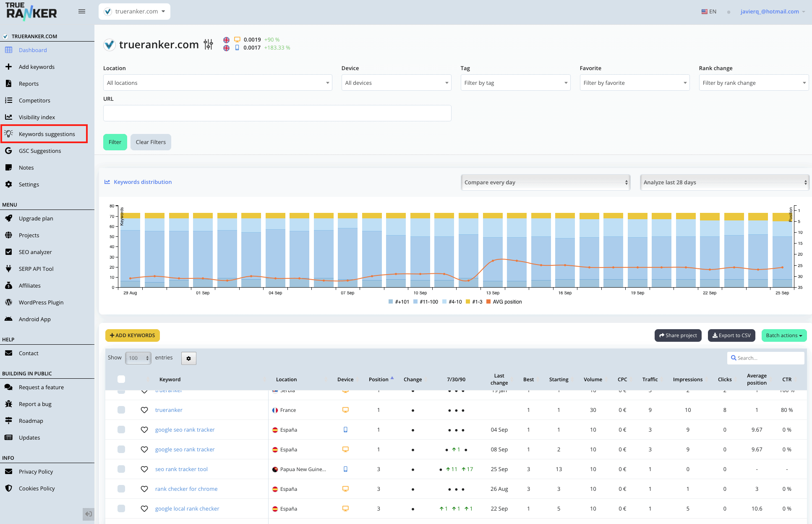Check the rank checker for chrome row checkbox
This screenshot has width=812, height=524.
[121, 489]
